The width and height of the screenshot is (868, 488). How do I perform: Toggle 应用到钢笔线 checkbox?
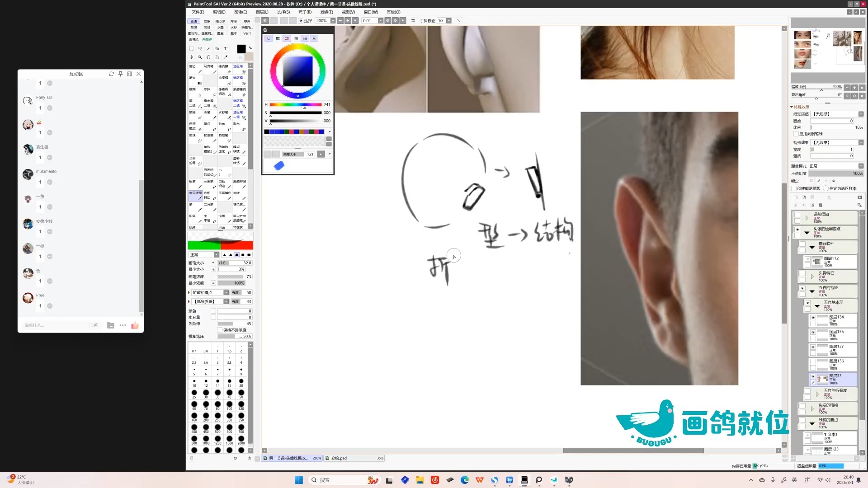click(796, 134)
